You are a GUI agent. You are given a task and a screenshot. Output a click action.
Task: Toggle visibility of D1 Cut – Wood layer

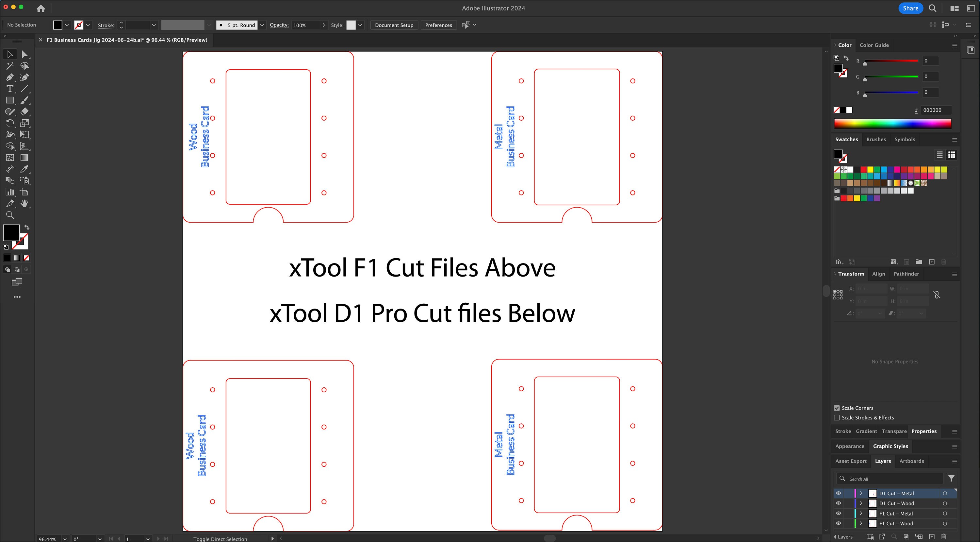click(x=839, y=503)
